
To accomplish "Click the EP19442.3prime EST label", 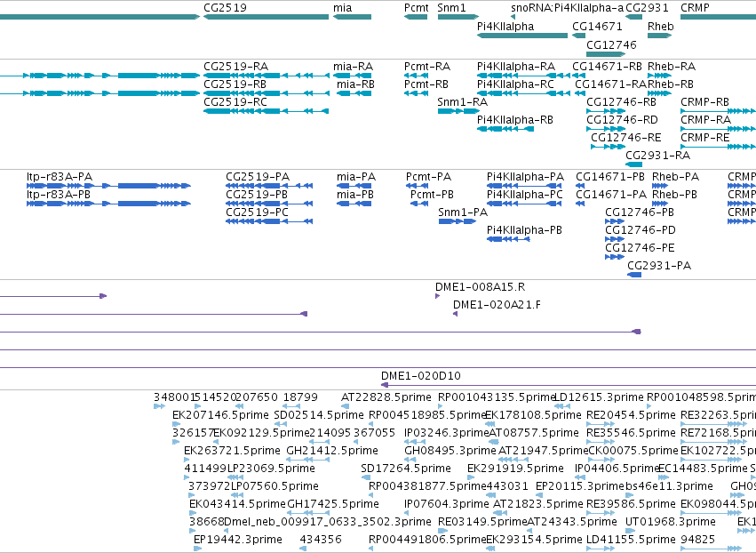I will point(238,540).
